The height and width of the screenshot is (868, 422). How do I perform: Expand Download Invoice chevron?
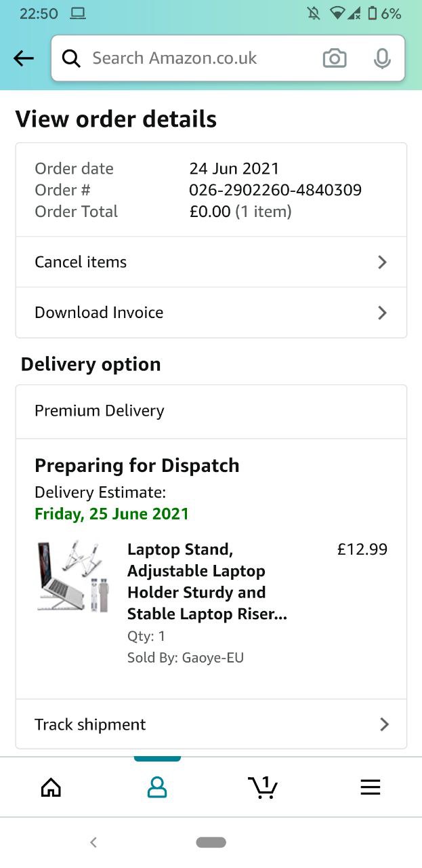pyautogui.click(x=382, y=313)
